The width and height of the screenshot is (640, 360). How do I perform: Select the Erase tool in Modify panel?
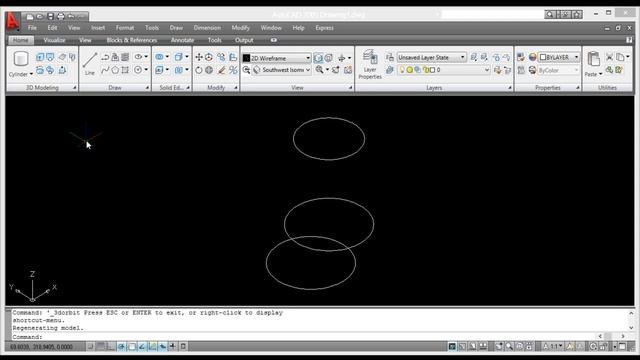222,70
